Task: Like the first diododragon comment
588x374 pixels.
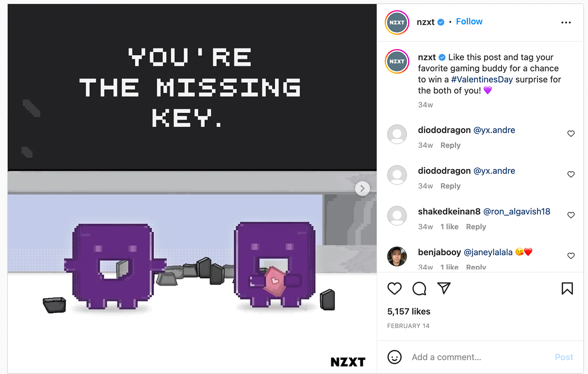Action: pyautogui.click(x=571, y=133)
